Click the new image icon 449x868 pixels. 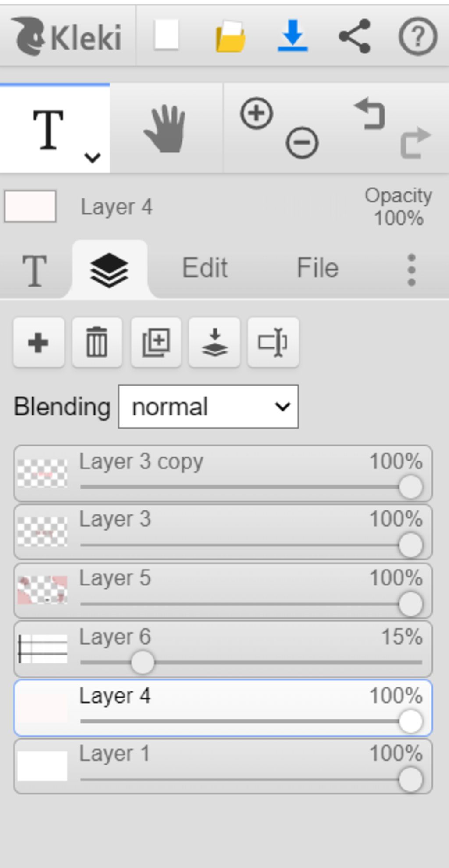167,35
